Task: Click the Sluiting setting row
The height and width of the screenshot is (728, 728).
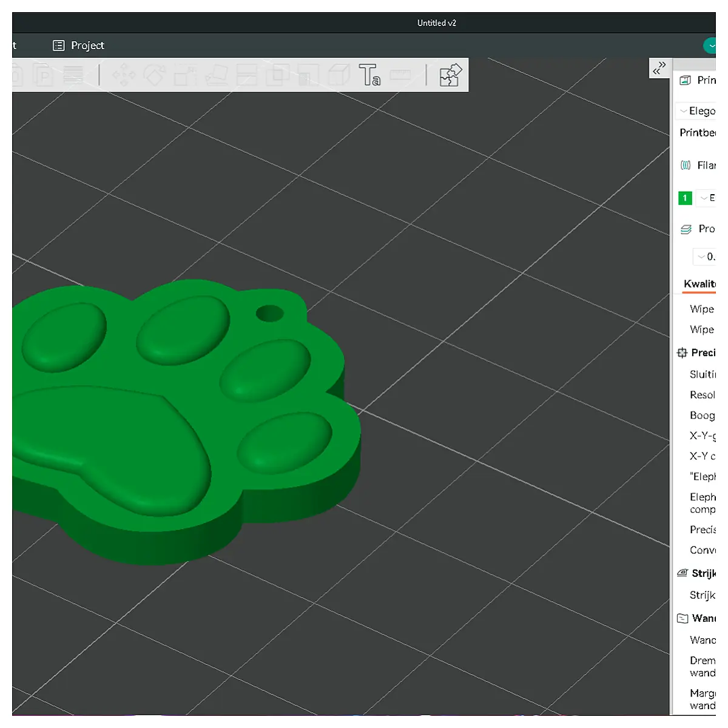Action: point(703,374)
